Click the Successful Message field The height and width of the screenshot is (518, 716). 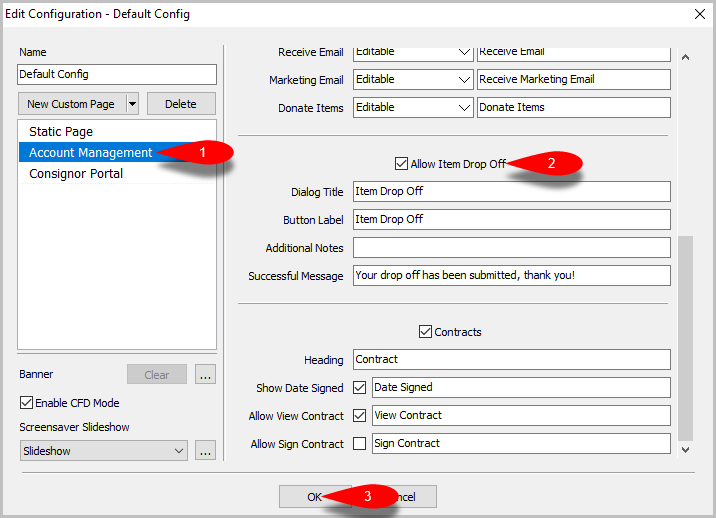coord(511,275)
